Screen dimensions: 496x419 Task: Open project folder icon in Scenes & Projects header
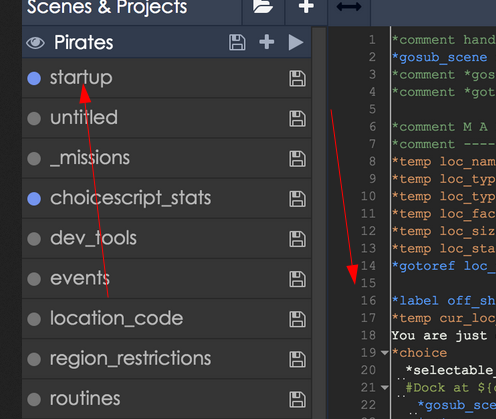coord(263,6)
